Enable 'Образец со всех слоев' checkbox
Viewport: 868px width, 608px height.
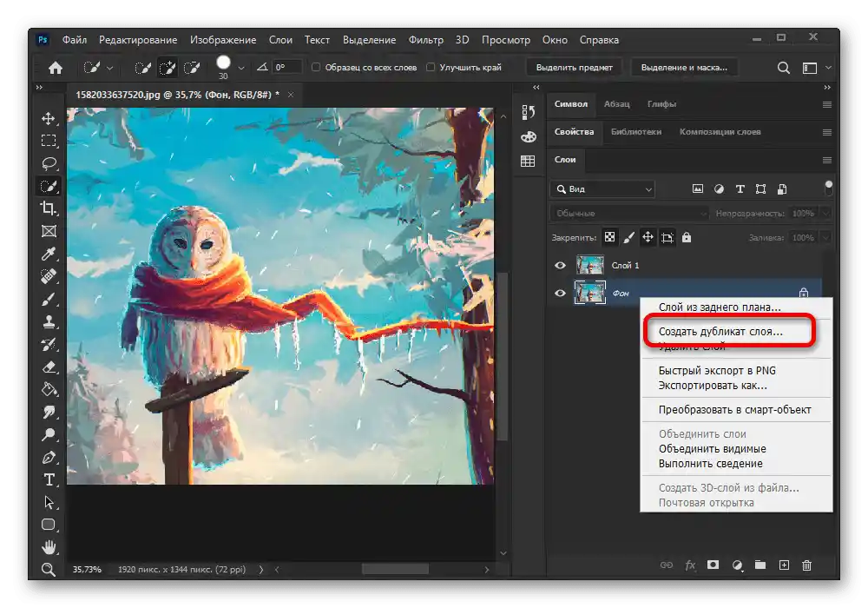tap(316, 67)
